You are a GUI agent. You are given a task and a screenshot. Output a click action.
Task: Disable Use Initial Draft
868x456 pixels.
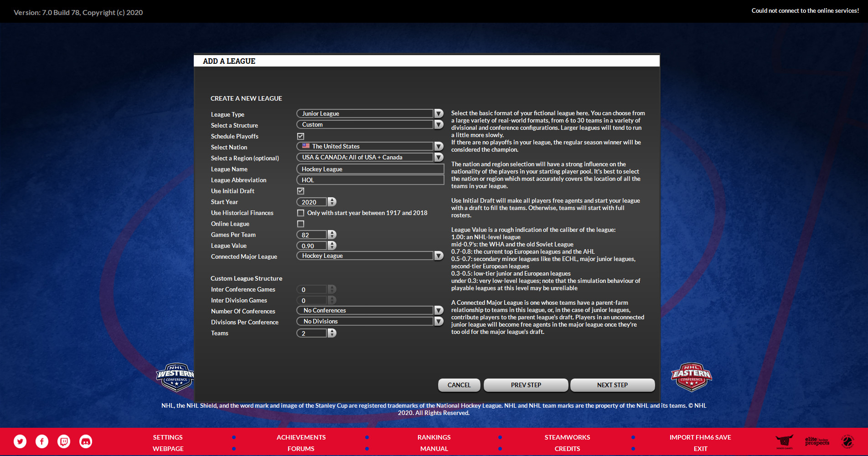pos(300,190)
